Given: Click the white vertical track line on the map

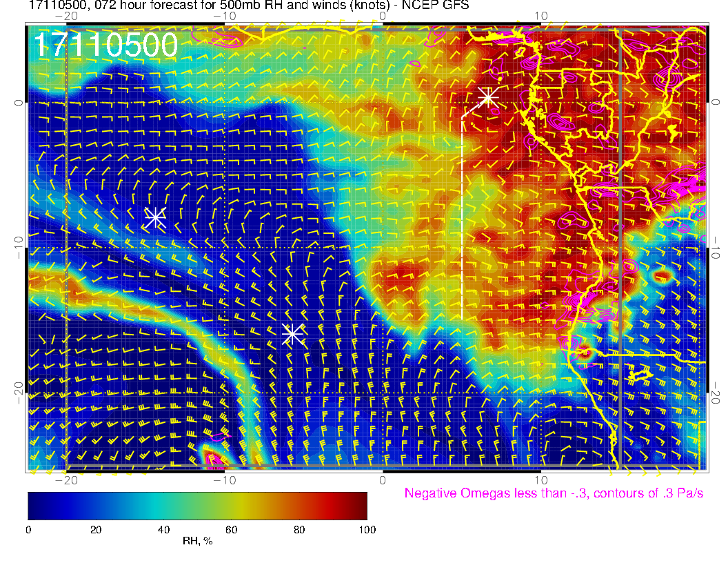Looking at the screenshot, I should point(463,218).
